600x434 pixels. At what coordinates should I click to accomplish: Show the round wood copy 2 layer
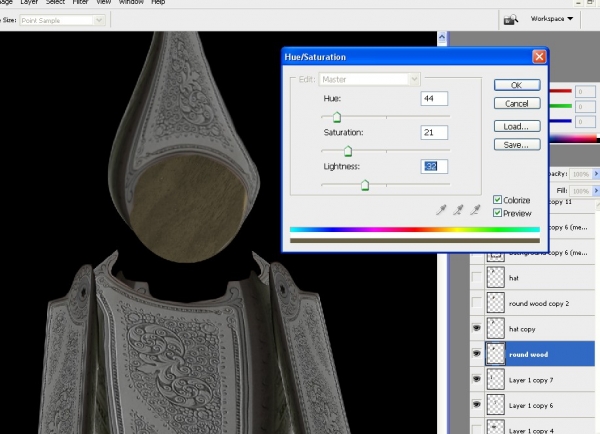point(476,303)
